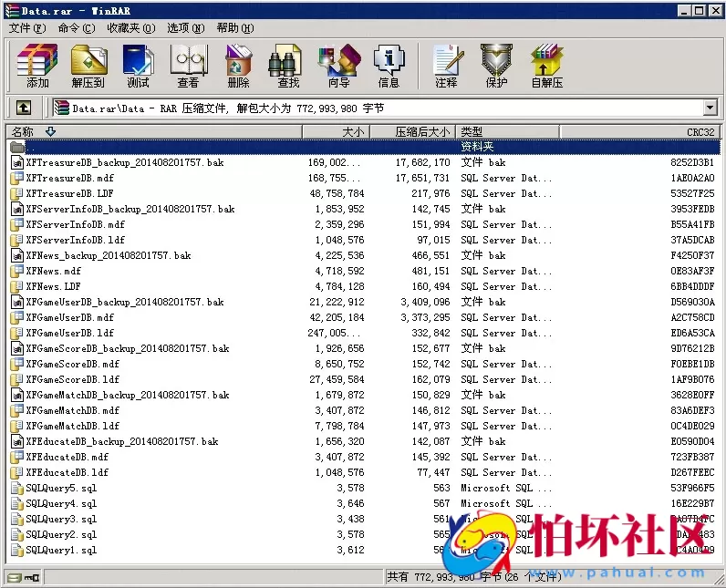Click the 测试 (Test) toolbar icon

click(x=138, y=67)
